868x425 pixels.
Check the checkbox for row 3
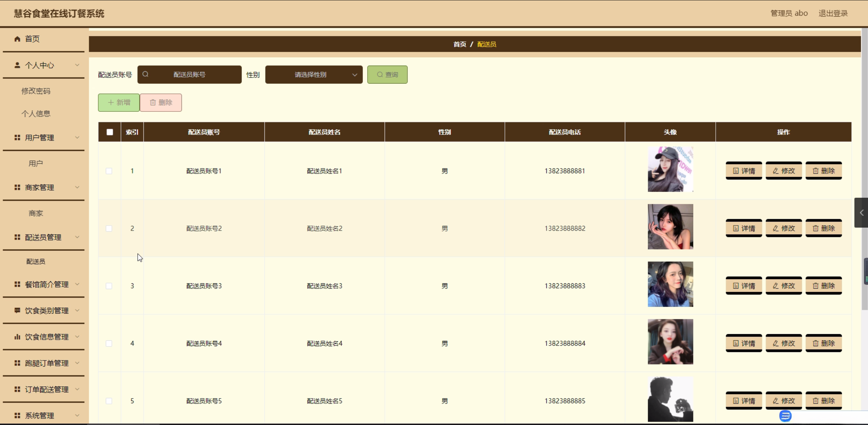tap(109, 286)
